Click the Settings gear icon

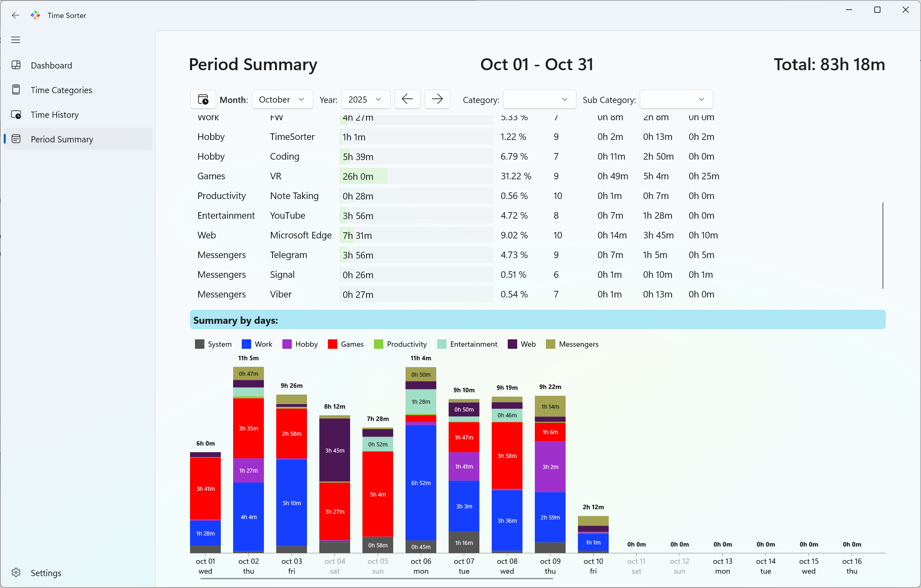pos(16,573)
